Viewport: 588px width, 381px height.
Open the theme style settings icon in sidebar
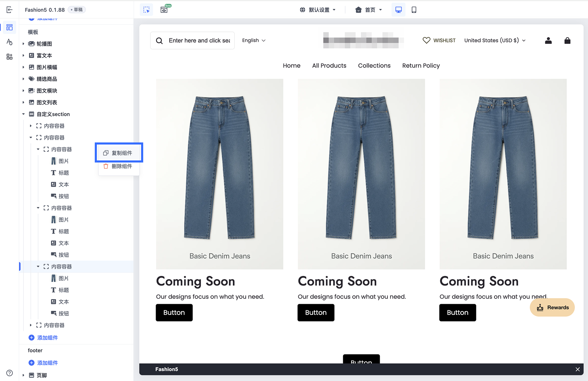click(9, 42)
